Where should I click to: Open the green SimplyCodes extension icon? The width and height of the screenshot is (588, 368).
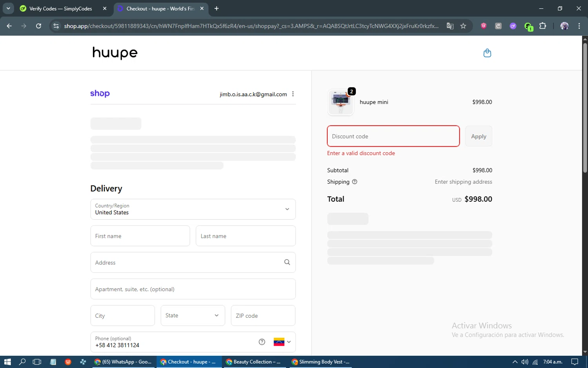(x=528, y=26)
